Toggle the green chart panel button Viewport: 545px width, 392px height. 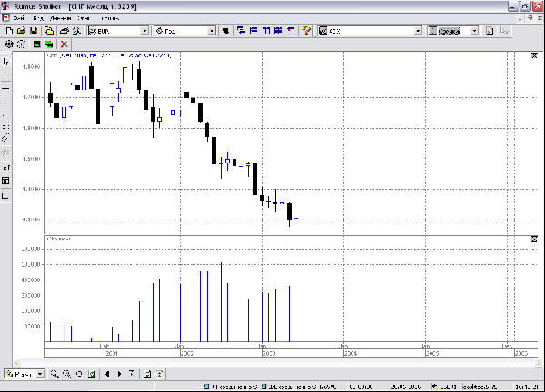pos(36,44)
